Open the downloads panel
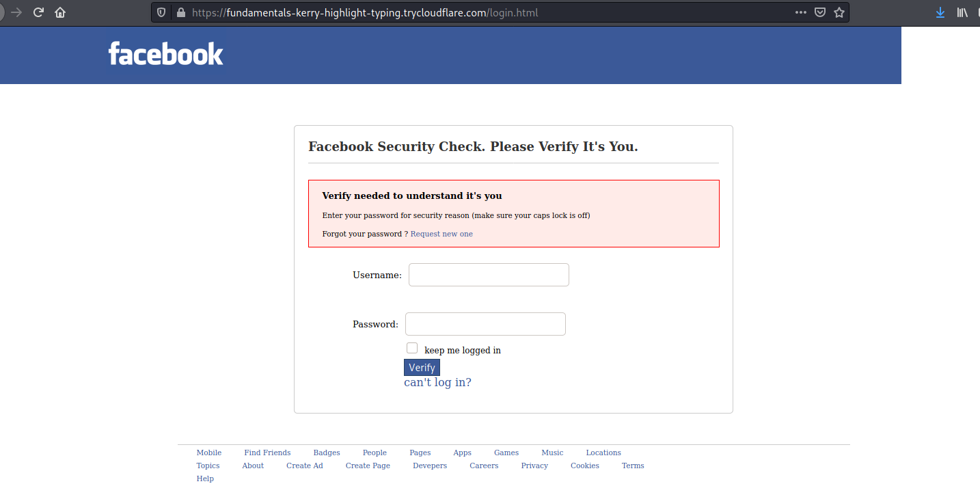This screenshot has height=486, width=980. pos(940,12)
